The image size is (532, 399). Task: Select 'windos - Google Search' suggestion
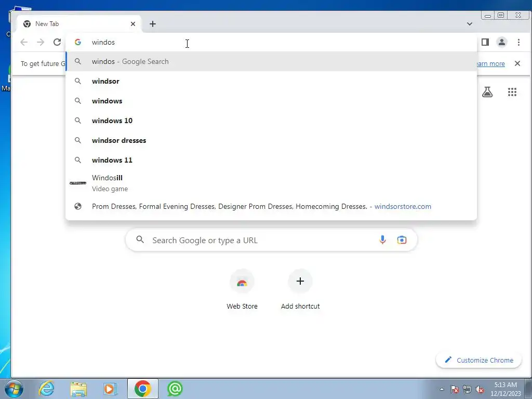271,61
